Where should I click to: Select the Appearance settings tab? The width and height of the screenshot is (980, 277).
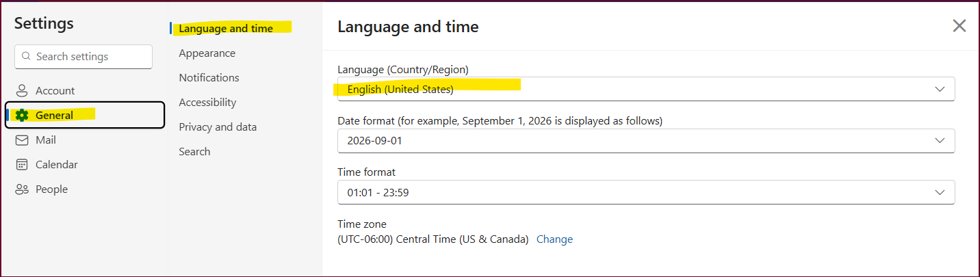tap(207, 53)
